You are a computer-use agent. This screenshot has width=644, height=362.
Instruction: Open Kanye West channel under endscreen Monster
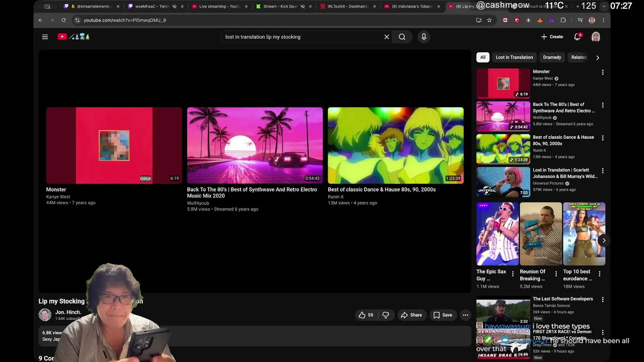click(x=58, y=197)
